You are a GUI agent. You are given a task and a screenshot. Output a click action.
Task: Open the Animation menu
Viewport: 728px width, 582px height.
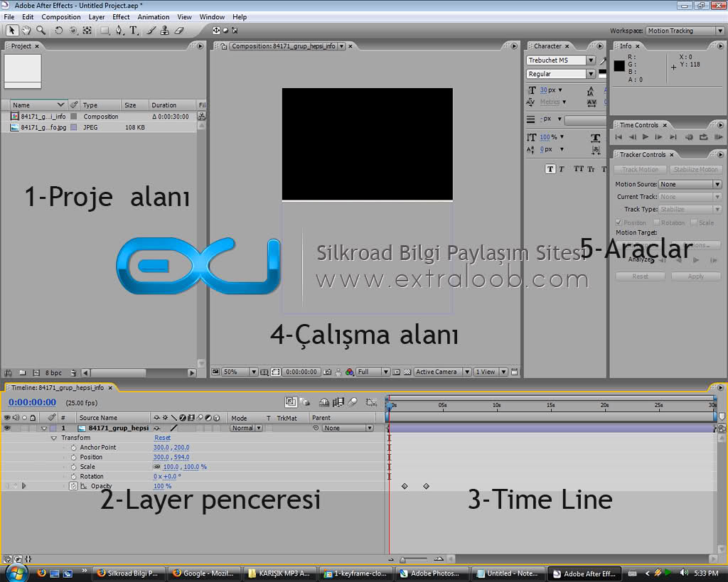coord(154,17)
